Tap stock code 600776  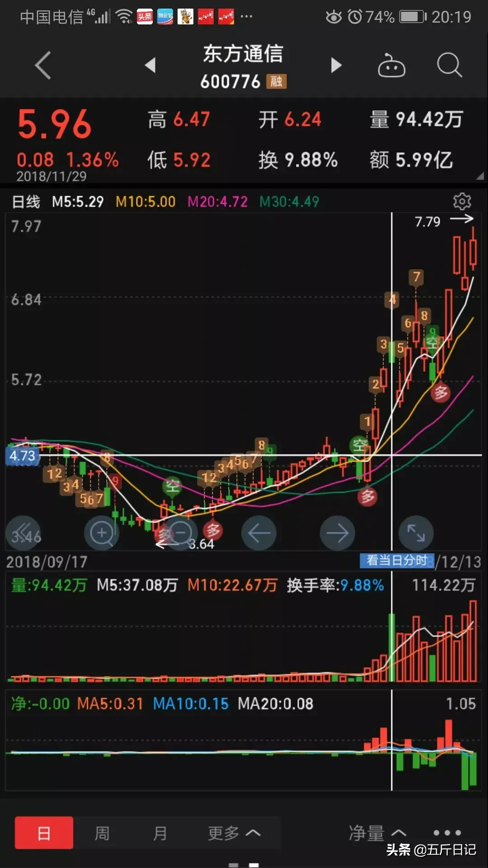230,82
